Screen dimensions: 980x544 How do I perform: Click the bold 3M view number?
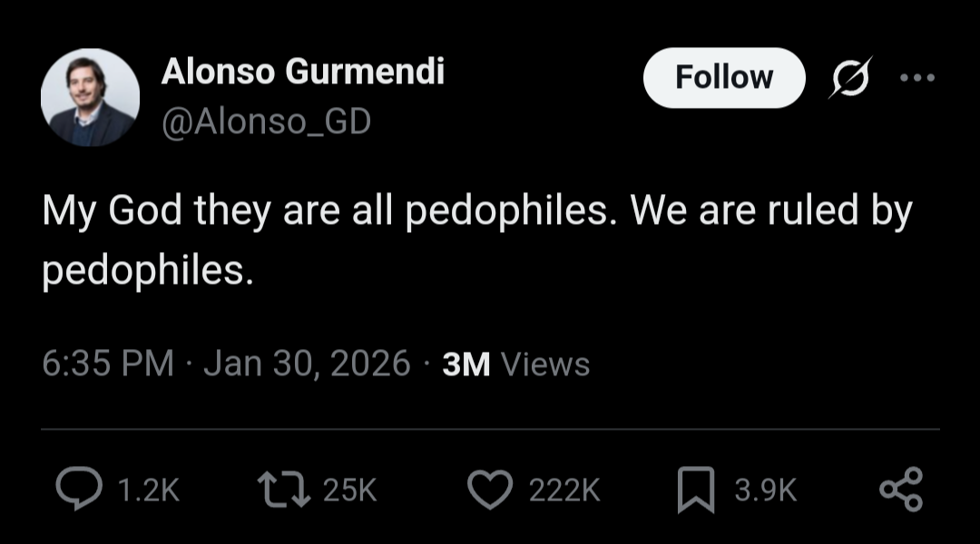(465, 364)
